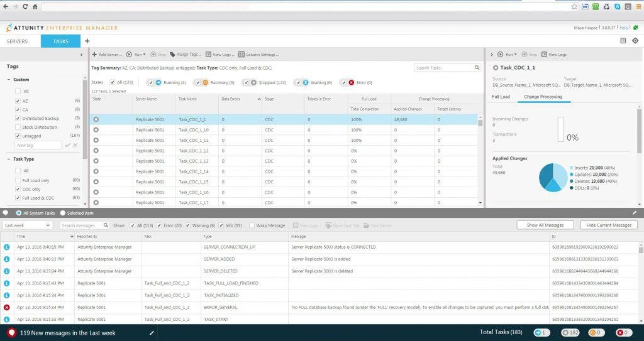The width and height of the screenshot is (644, 341).
Task: Collapse the Tags sidebar with chevron
Action: pos(81,55)
